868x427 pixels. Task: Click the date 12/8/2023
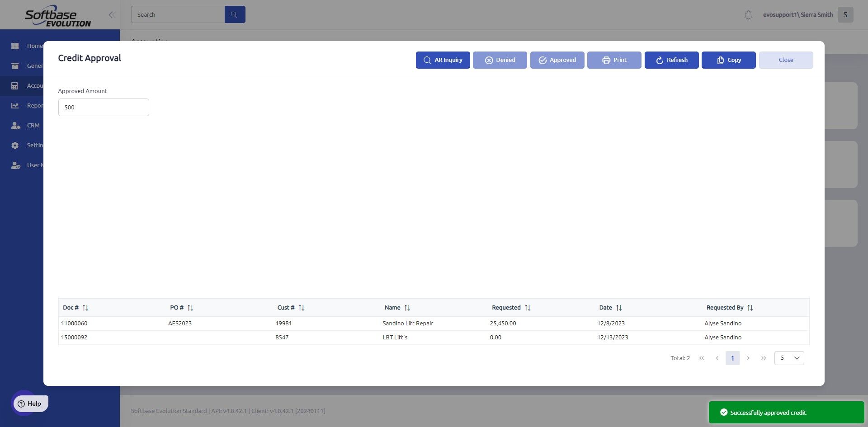click(x=611, y=324)
